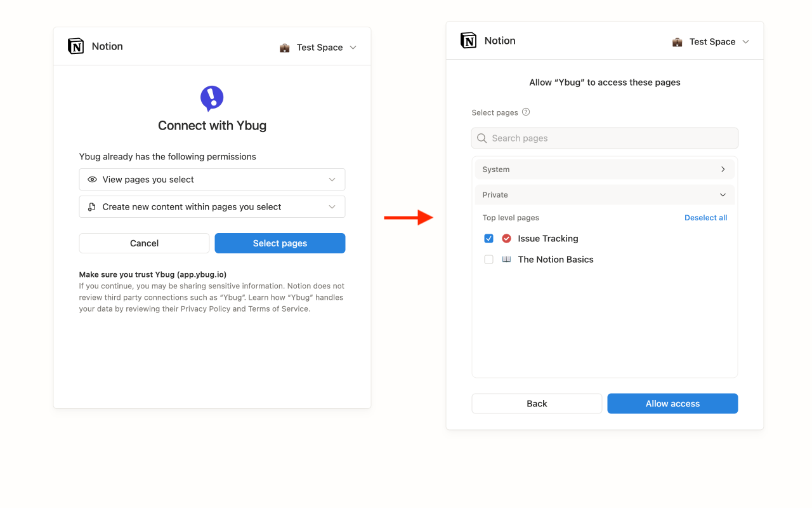Click the Back button
The image size is (812, 508).
[537, 404]
